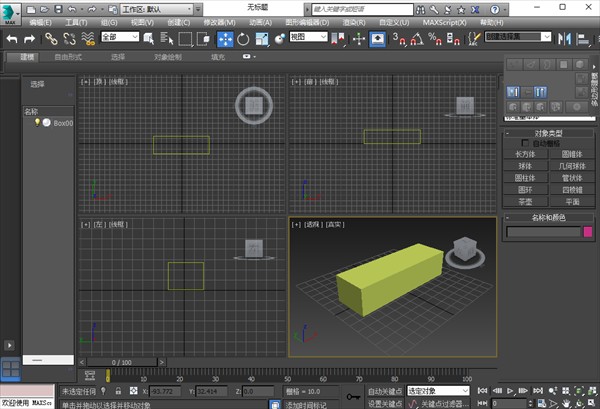Click the magenta object color swatch
Viewport: 600px width, 409px height.
[588, 232]
